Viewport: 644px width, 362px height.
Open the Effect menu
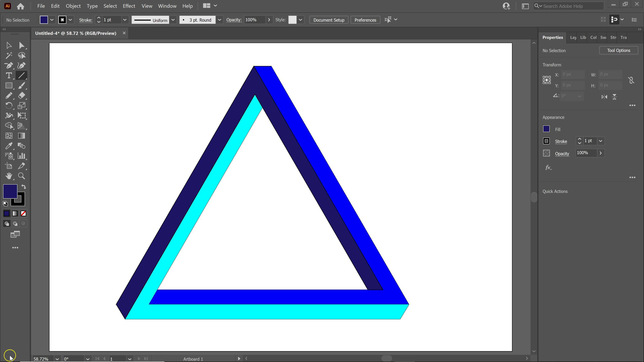click(129, 6)
